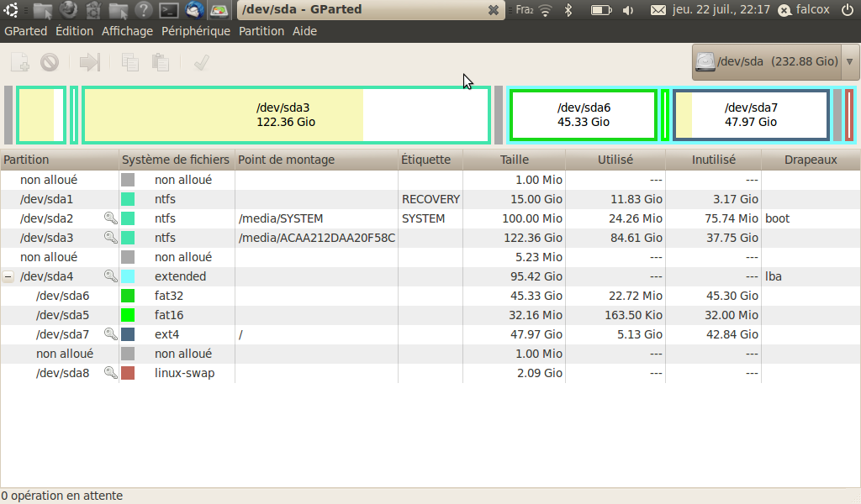Click the lba flag cell
The height and width of the screenshot is (504, 861).
(x=811, y=276)
